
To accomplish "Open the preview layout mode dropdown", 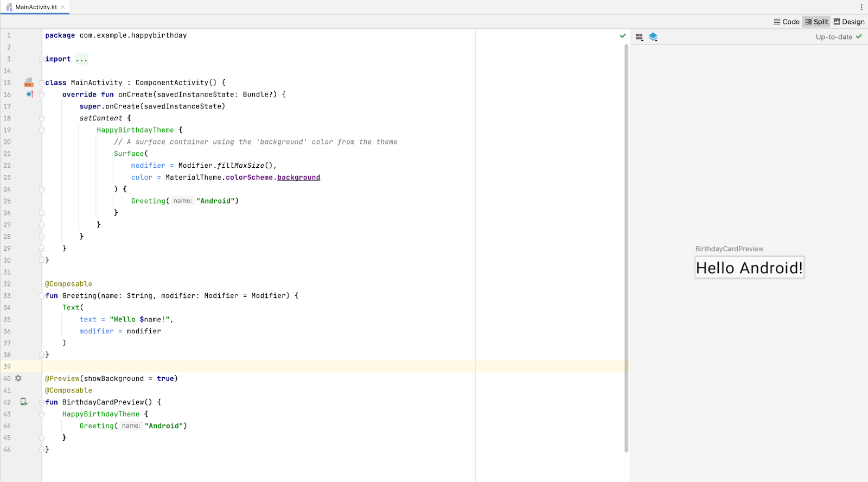I will click(x=639, y=37).
